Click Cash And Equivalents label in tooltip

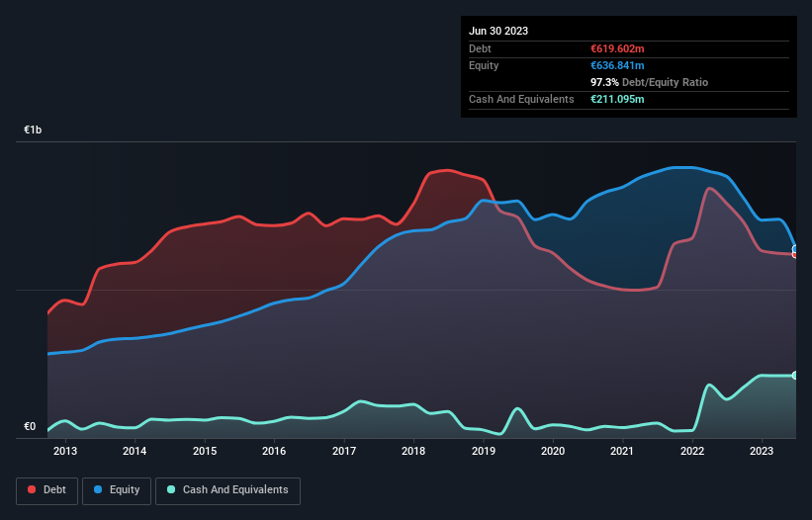click(521, 99)
